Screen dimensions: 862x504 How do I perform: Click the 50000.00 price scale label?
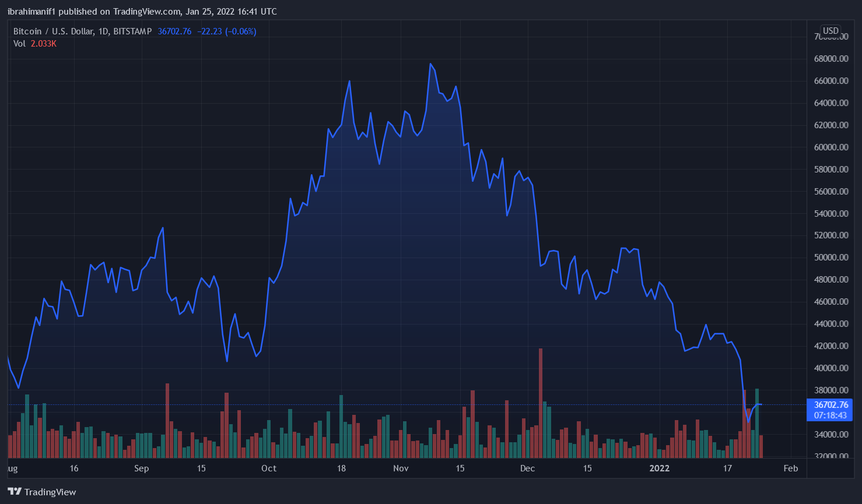click(831, 258)
